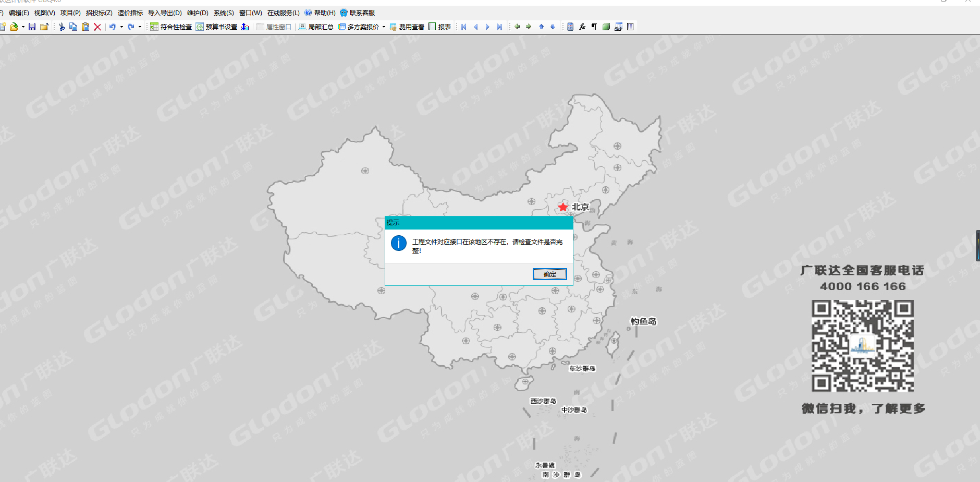980x482 pixels.
Task: Click the paragraph mark icon
Action: click(x=594, y=27)
